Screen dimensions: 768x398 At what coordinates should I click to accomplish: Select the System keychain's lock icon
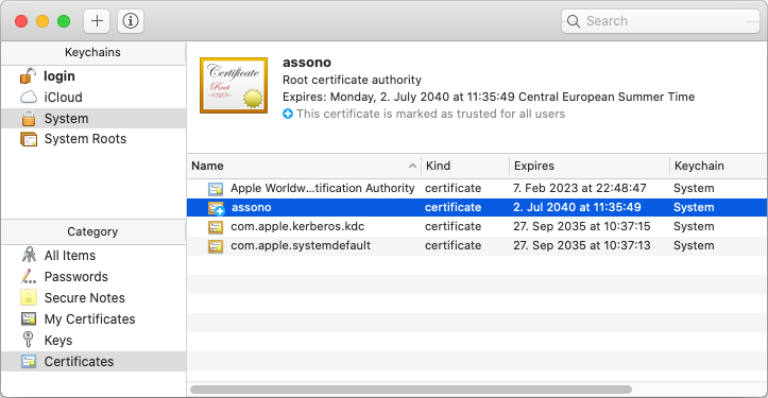[28, 118]
